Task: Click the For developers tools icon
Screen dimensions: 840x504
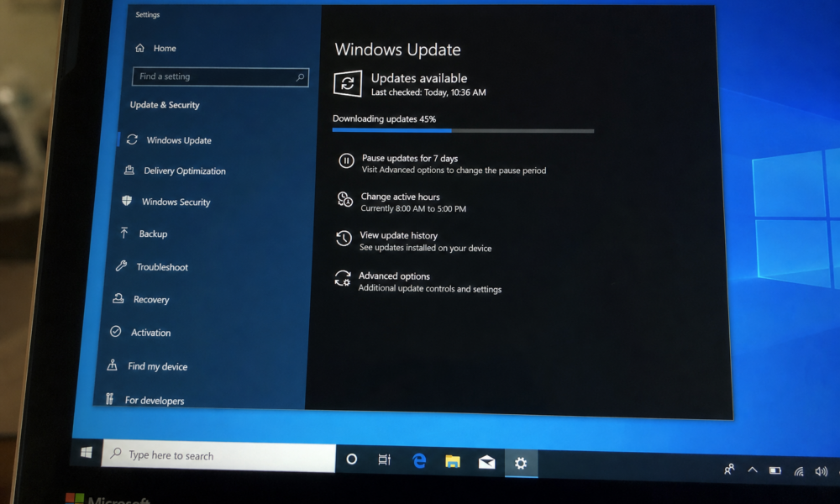Action: coord(109,398)
